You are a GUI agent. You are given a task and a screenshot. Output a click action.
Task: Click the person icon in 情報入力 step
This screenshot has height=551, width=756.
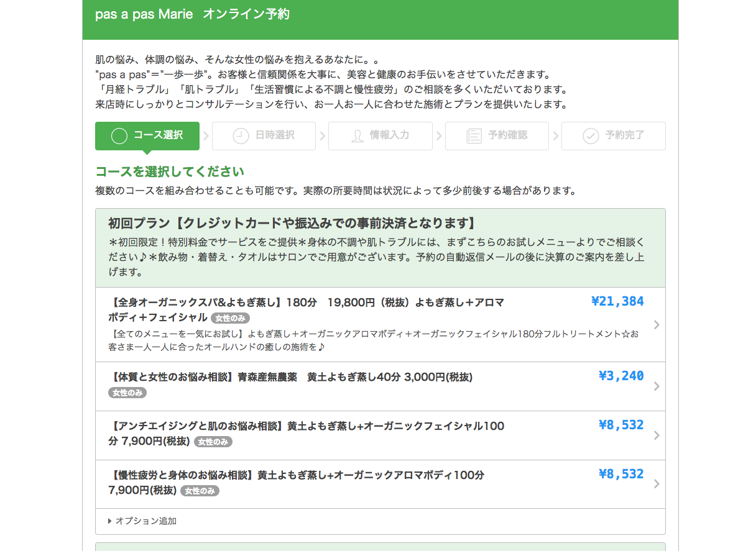(357, 136)
